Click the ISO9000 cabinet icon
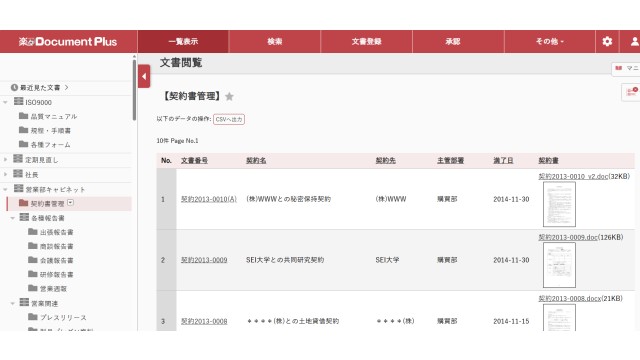The image size is (640, 360). pyautogui.click(x=18, y=101)
